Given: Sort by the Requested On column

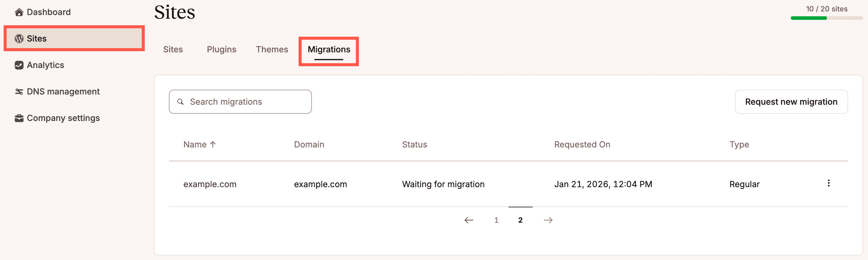Looking at the screenshot, I should (x=582, y=144).
